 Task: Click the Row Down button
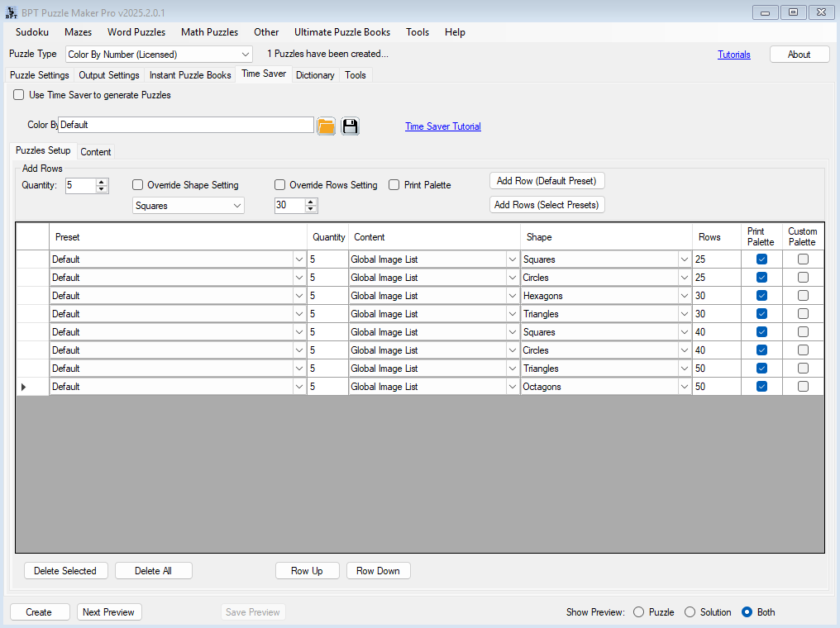378,571
